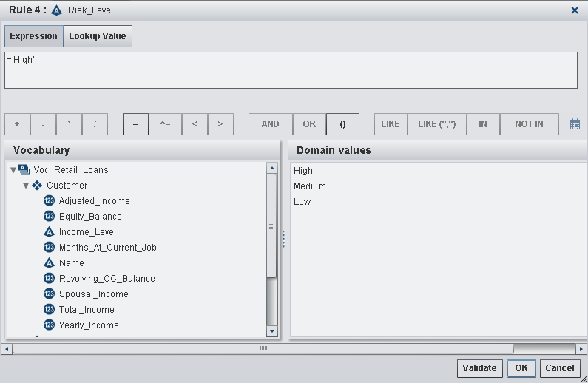Click the numeric icon beside Equity_Balance
588x383 pixels.
49,217
